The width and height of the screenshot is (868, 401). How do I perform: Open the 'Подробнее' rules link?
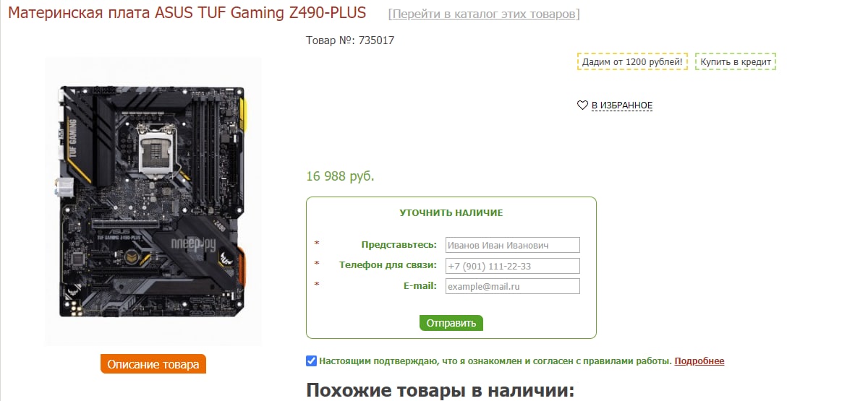(699, 361)
